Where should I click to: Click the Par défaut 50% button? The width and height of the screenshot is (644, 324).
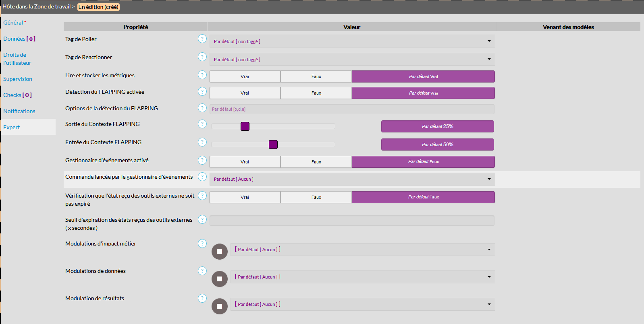437,144
